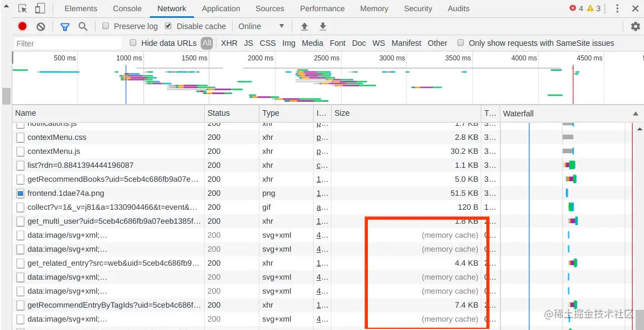
Task: Enable Preserve log checkbox
Action: pos(106,26)
